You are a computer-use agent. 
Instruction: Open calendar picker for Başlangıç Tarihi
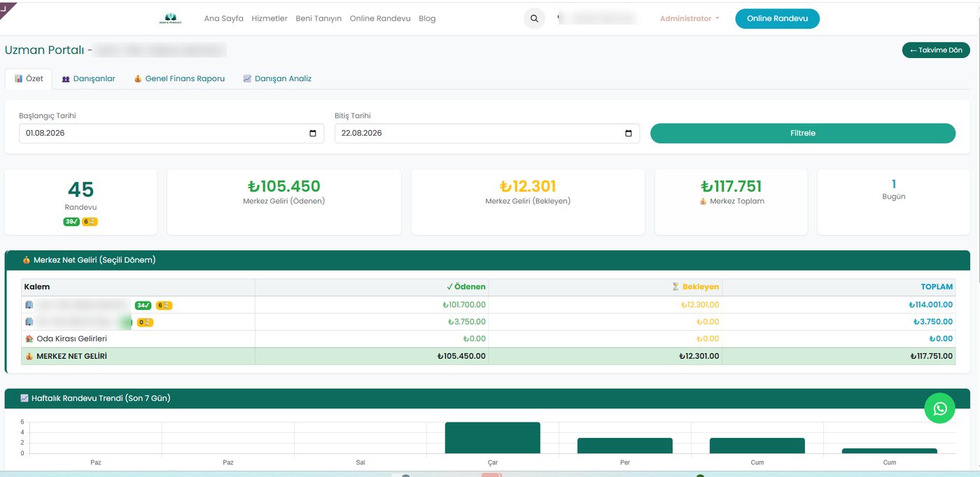click(313, 134)
